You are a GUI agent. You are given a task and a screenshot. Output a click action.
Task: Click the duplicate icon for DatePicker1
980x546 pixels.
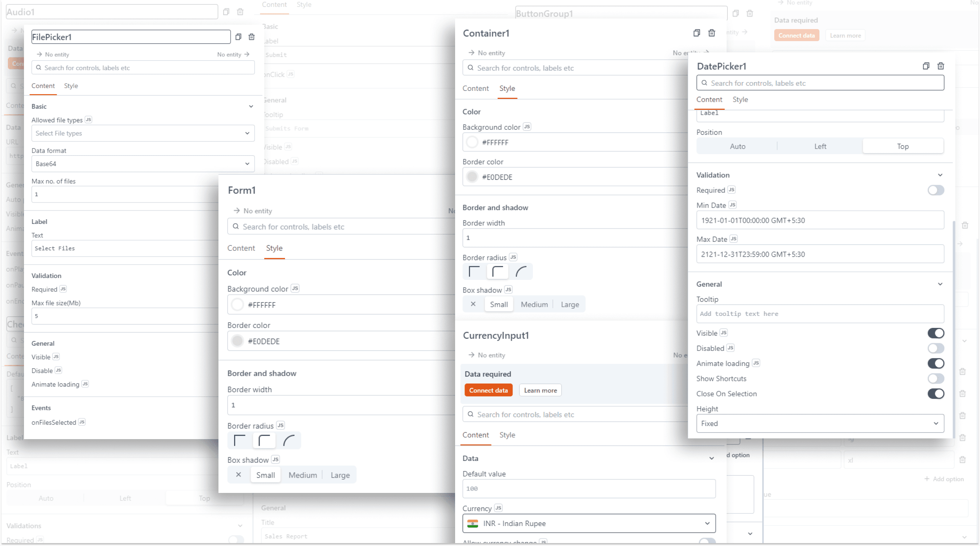pyautogui.click(x=924, y=66)
